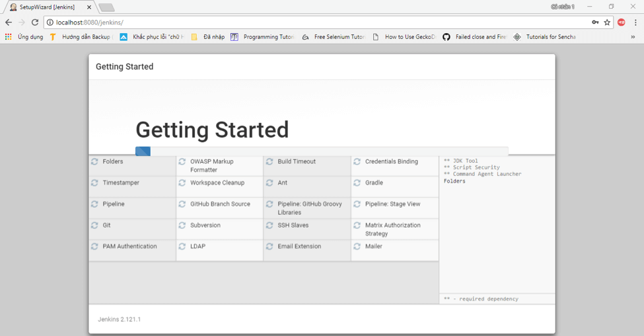Click the plugin installation progress bar

322,151
